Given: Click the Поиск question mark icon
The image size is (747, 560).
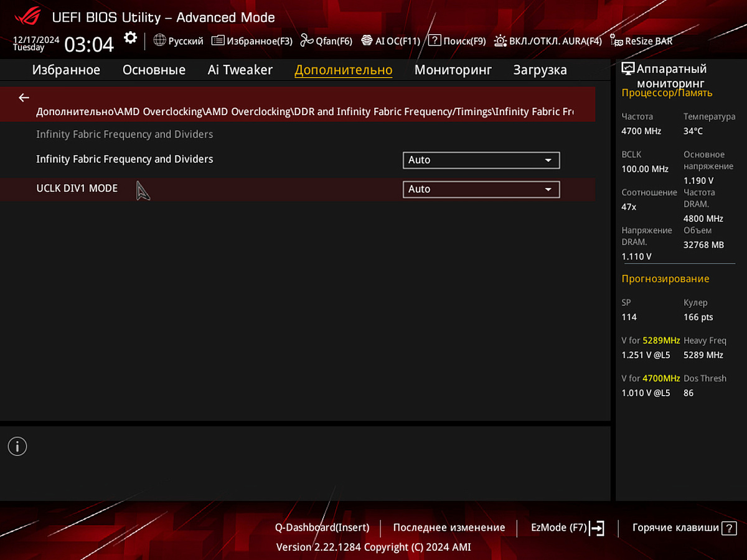Looking at the screenshot, I should (435, 40).
